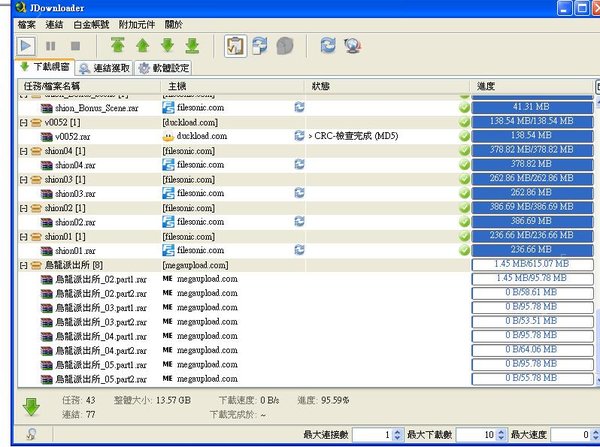Collapse the shion02 package

[23, 209]
